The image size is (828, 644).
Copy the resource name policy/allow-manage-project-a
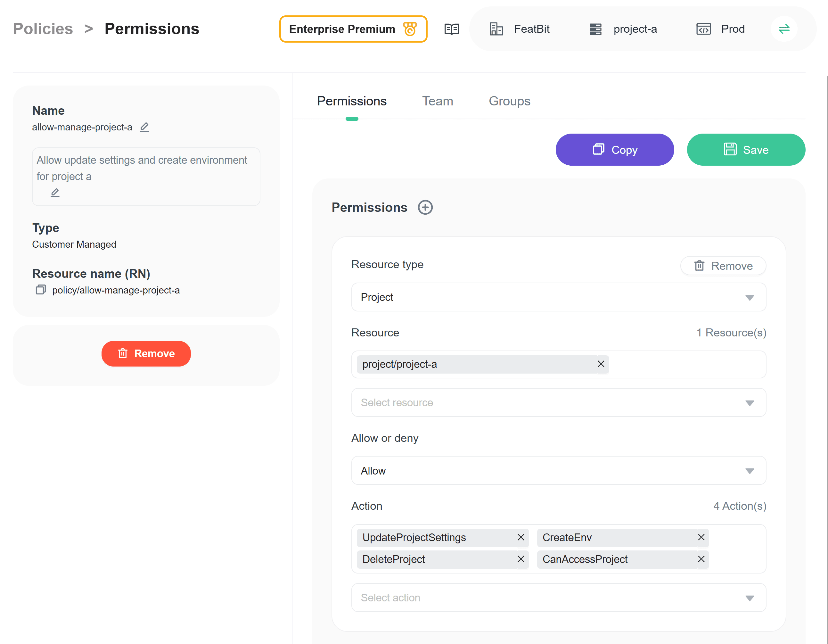(41, 290)
